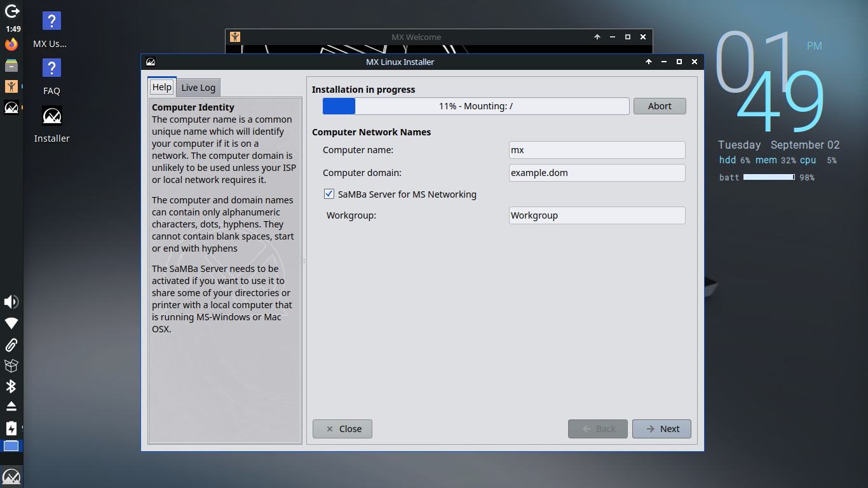Open the Bluetooth settings icon

[x=11, y=387]
